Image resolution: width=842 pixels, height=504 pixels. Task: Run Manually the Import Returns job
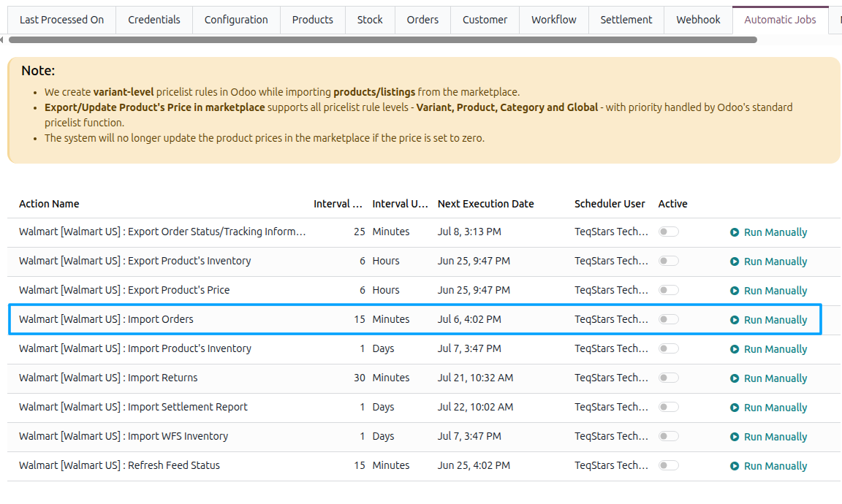coord(768,378)
